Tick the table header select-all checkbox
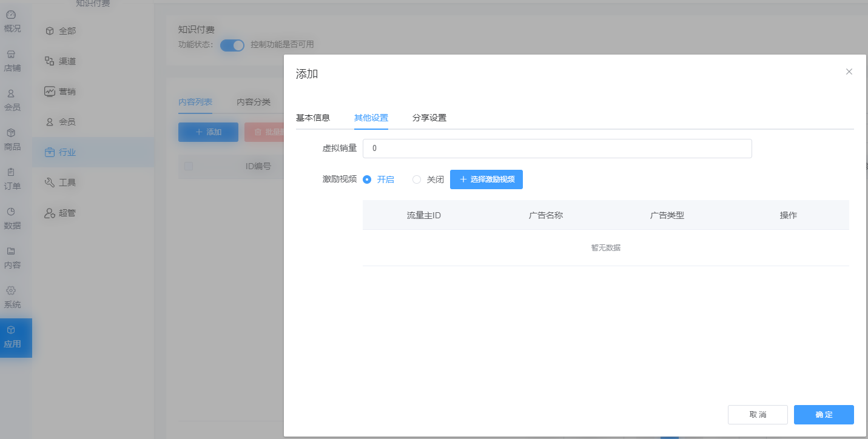 pos(189,166)
